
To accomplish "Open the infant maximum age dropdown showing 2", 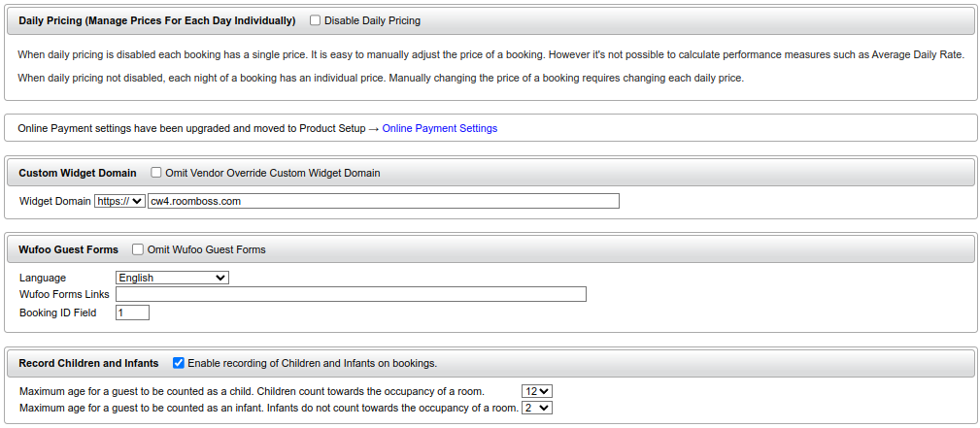I will 537,408.
